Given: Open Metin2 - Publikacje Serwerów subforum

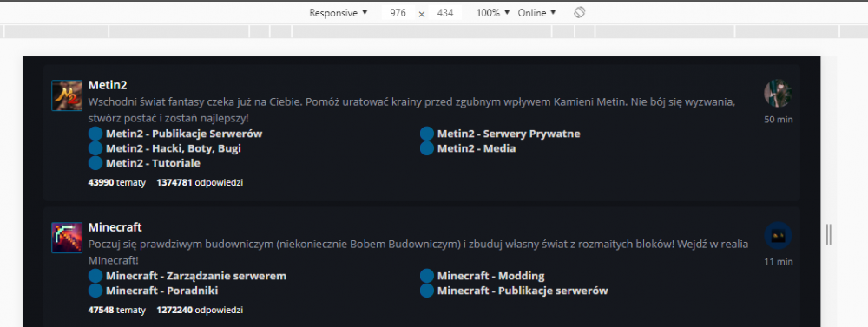Looking at the screenshot, I should [x=184, y=134].
